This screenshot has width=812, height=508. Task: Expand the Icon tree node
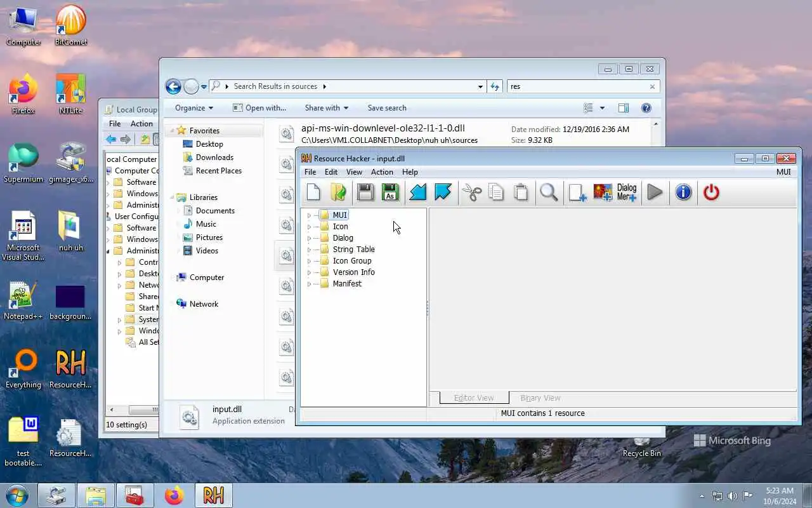(310, 227)
